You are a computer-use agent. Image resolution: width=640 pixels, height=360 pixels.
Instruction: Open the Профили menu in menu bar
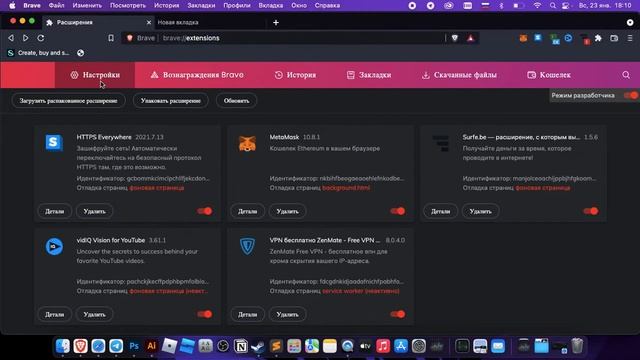[x=237, y=6]
